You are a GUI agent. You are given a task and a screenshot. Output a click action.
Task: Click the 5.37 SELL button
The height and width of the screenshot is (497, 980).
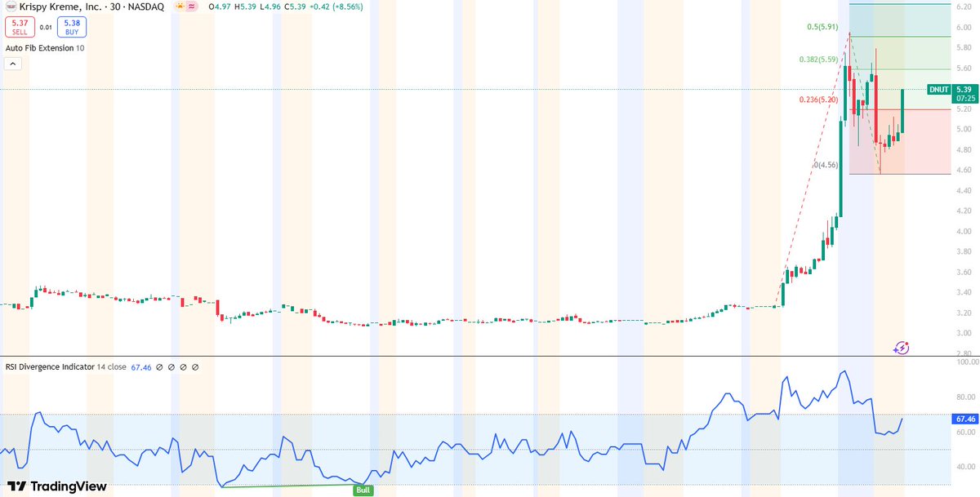(19, 26)
